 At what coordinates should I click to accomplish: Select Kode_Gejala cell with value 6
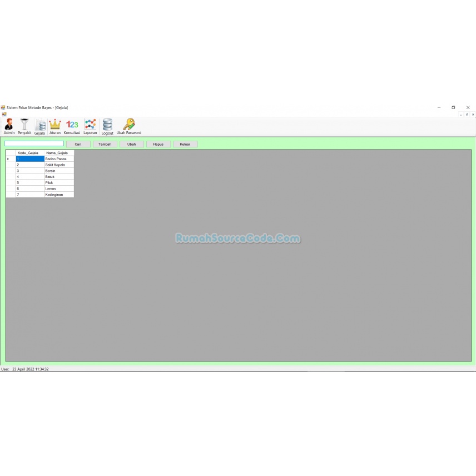point(30,189)
